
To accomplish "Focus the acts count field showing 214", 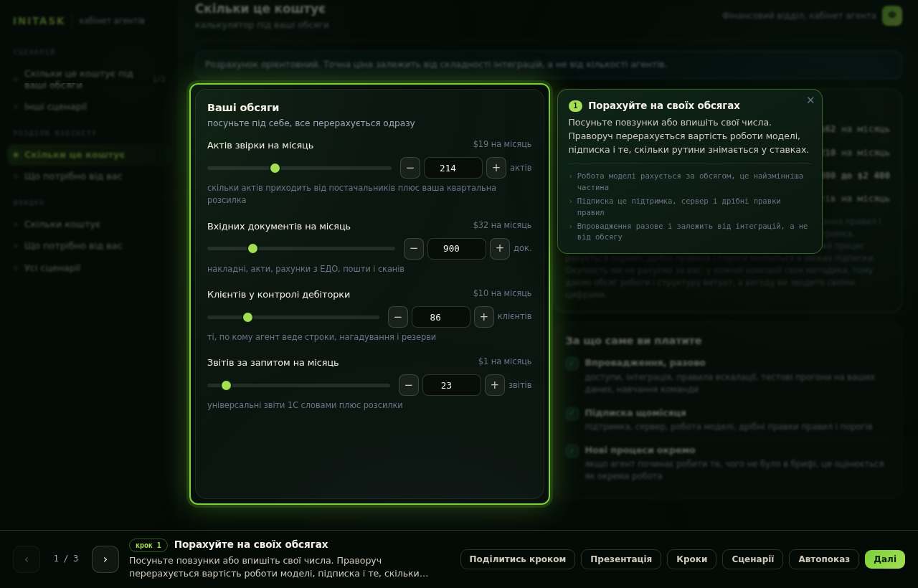I will (453, 168).
